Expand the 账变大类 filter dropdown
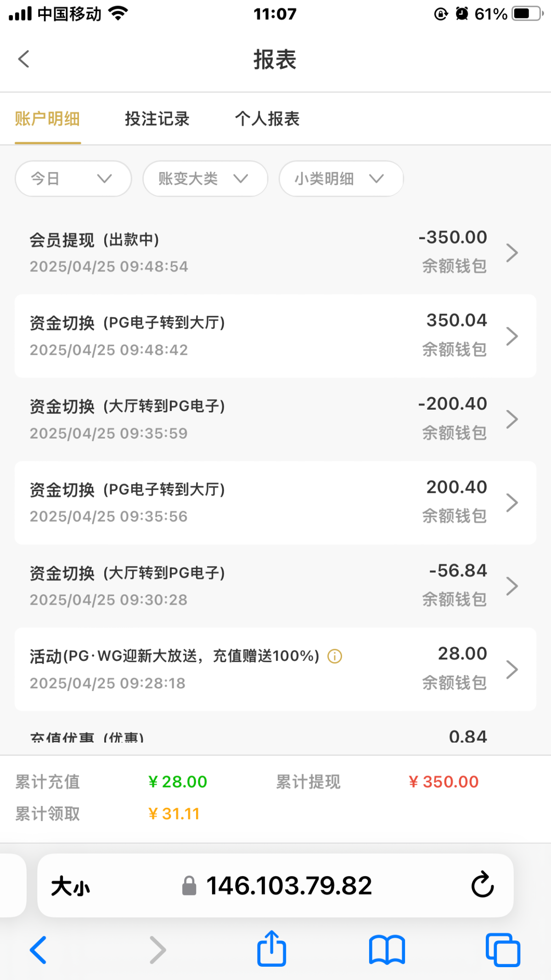 click(x=205, y=179)
